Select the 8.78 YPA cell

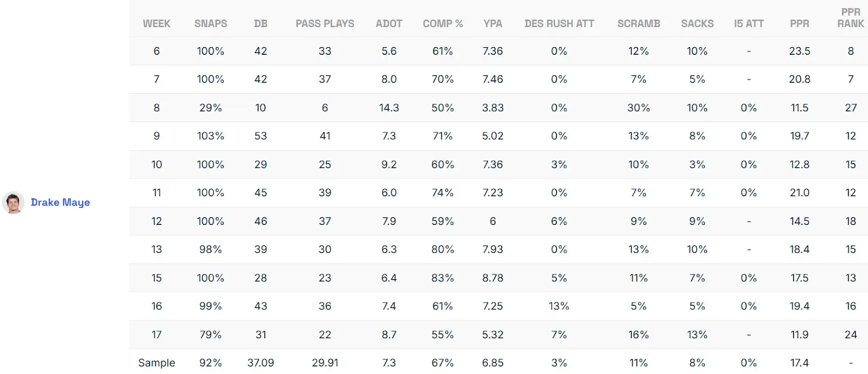(493, 278)
